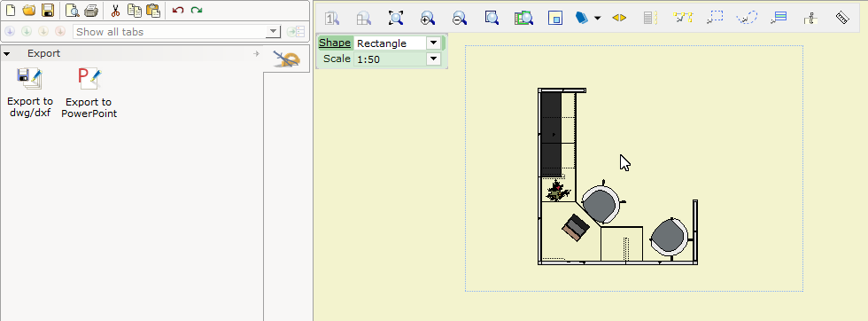Image resolution: width=868 pixels, height=321 pixels.
Task: Click the green arrow list icon beside tabs dropdown
Action: coord(296,32)
